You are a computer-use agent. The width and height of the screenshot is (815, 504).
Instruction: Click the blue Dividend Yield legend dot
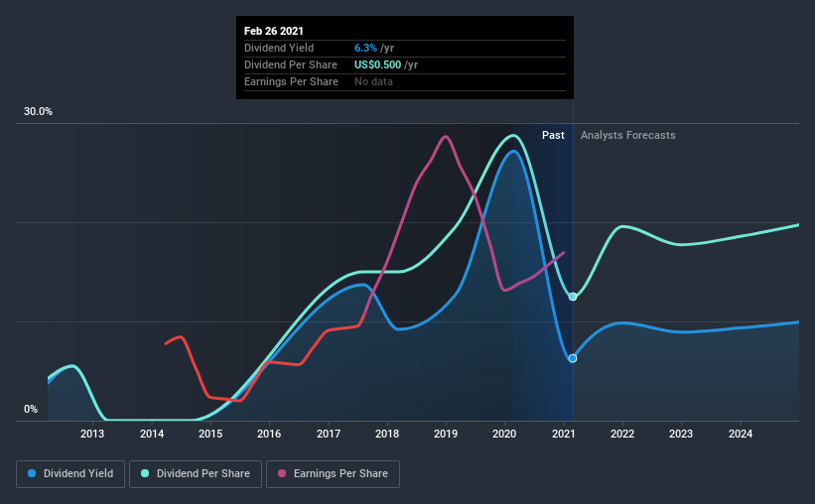click(32, 473)
